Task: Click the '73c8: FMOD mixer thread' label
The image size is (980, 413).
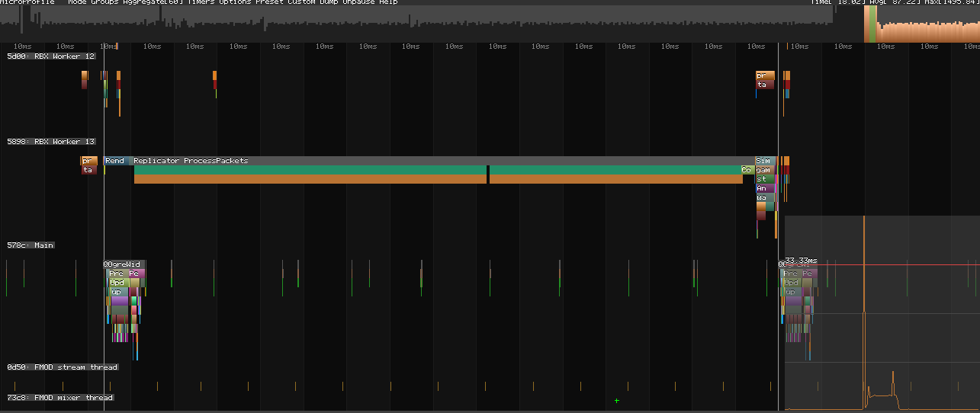Action: [60, 398]
